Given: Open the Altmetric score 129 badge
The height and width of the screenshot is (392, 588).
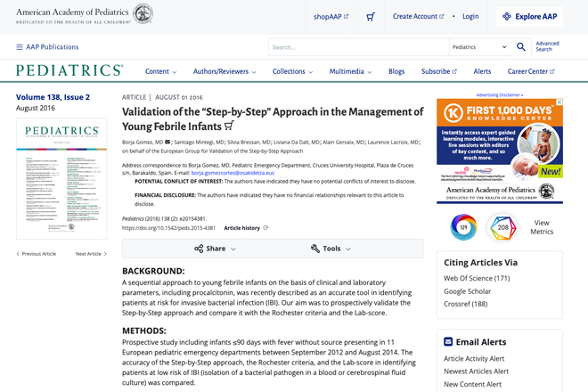Looking at the screenshot, I should pos(463,227).
